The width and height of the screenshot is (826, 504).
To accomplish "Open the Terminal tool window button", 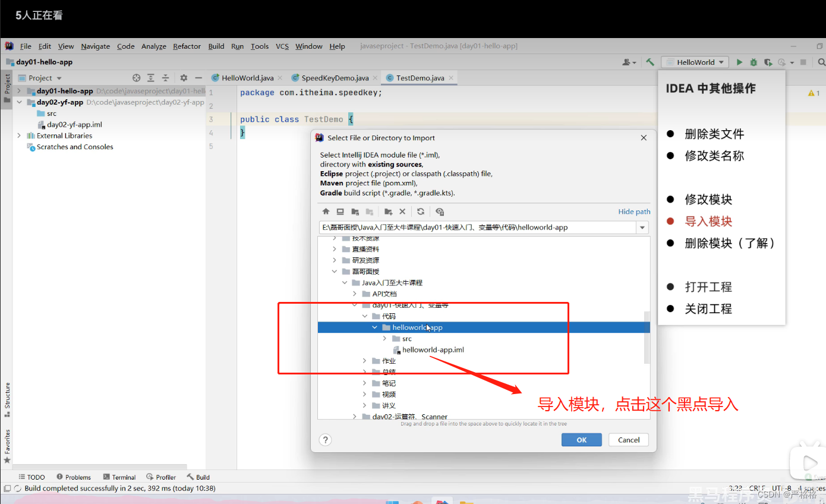I will (x=119, y=477).
